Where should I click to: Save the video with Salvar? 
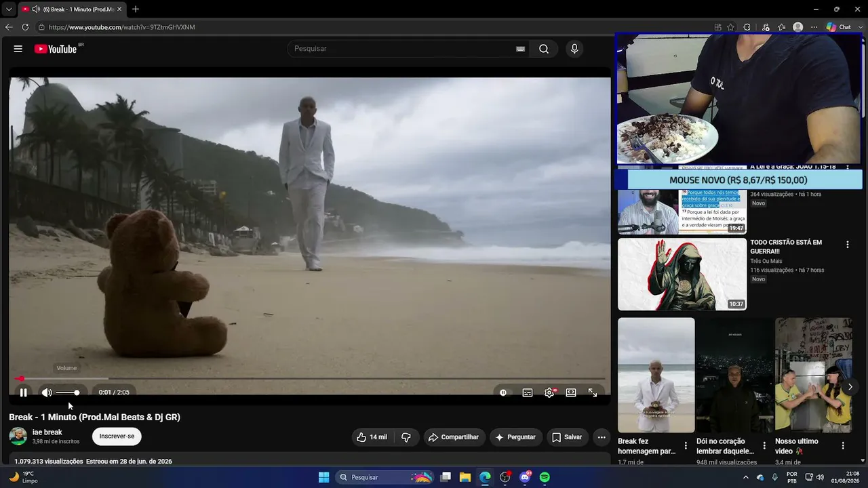coord(567,437)
